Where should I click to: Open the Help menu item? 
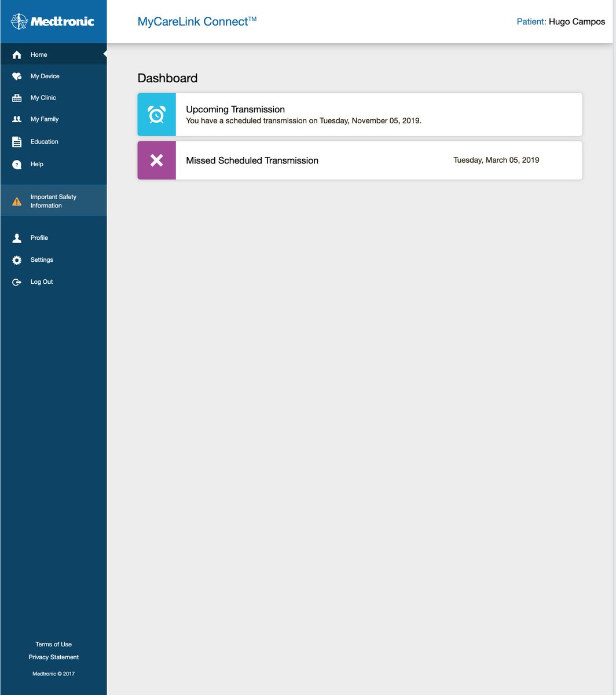tap(53, 164)
